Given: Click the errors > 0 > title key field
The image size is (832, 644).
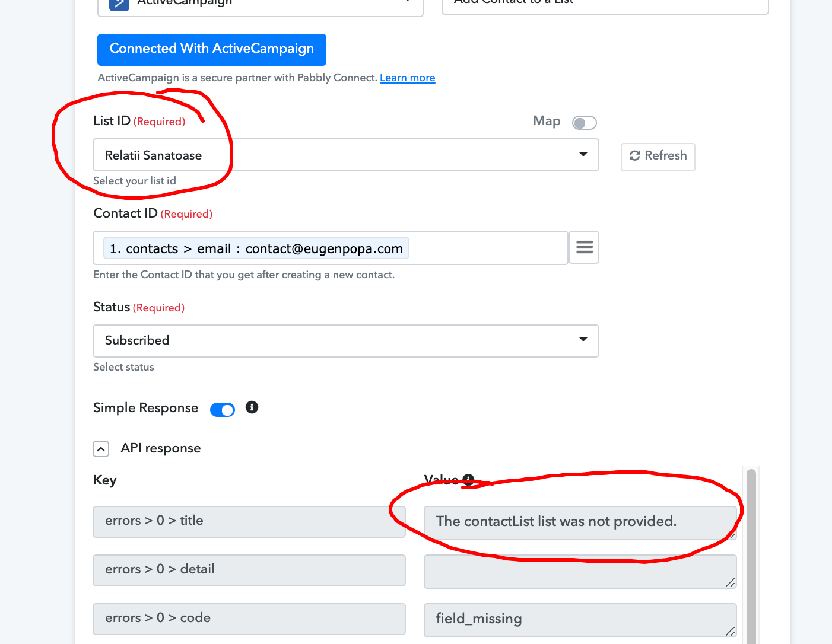Looking at the screenshot, I should point(249,521).
